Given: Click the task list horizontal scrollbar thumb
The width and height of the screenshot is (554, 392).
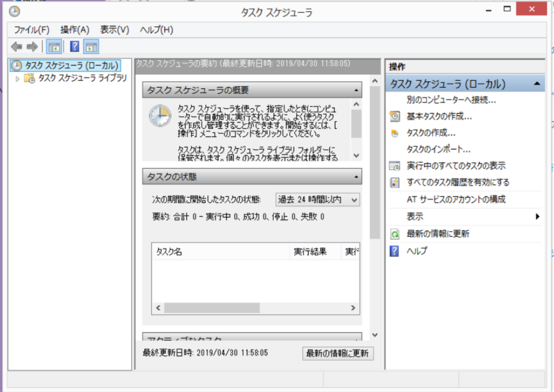Looking at the screenshot, I should pyautogui.click(x=212, y=308).
